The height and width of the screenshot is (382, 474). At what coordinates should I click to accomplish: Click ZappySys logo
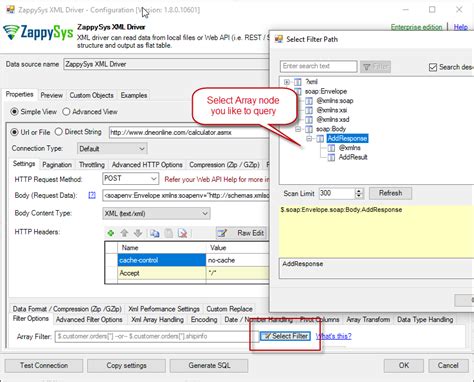click(38, 33)
